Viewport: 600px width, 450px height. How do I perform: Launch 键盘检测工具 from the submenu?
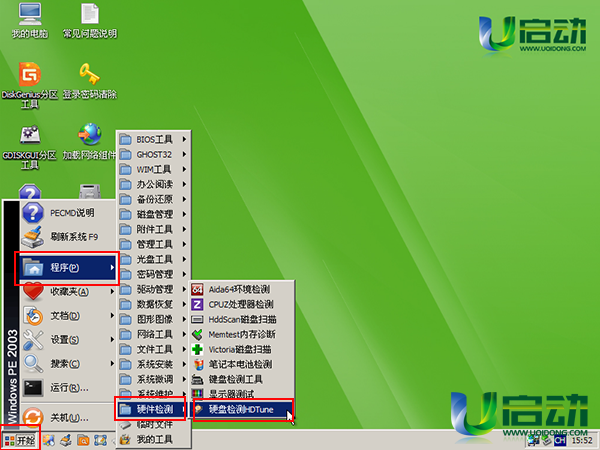[242, 379]
